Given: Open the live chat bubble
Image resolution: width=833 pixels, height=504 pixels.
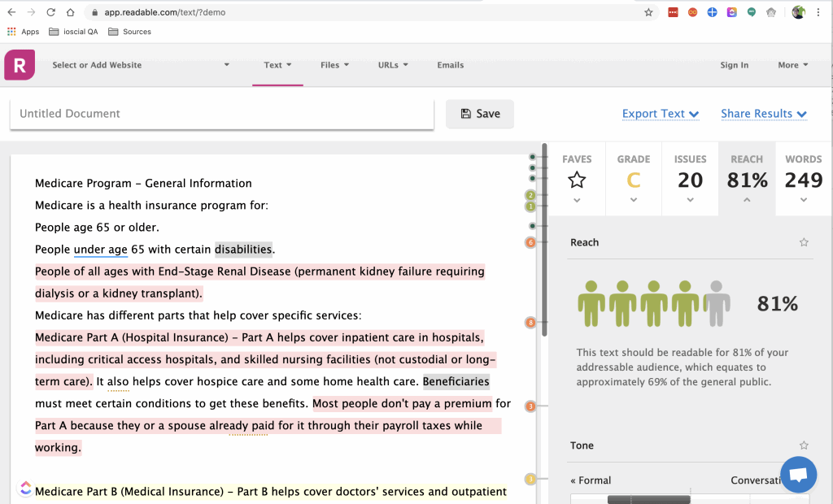Looking at the screenshot, I should tap(799, 474).
